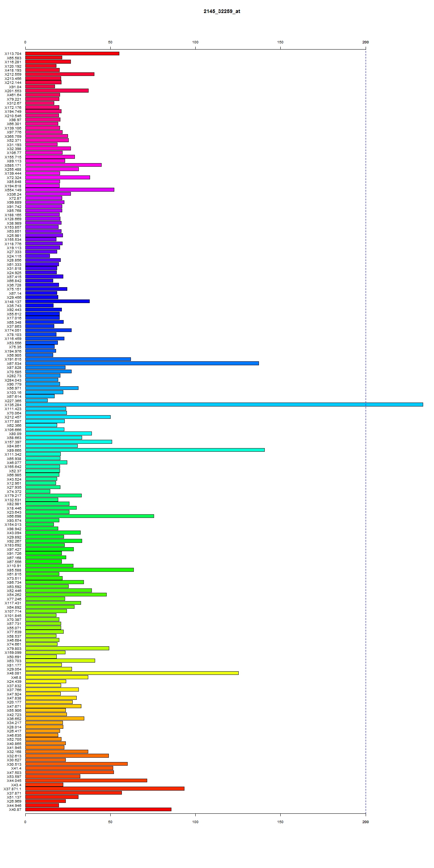Click the X46.8 row label
This screenshot has width=434, height=868.
pos(16,677)
